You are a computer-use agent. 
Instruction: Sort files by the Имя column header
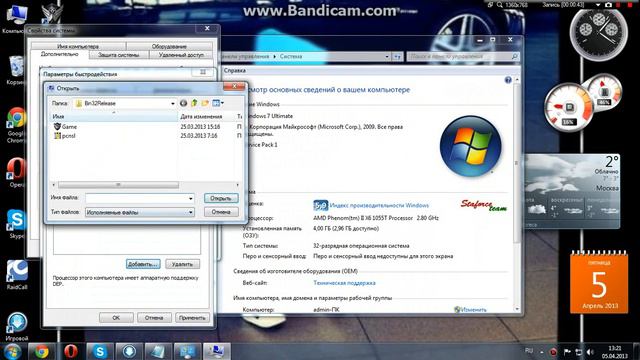pyautogui.click(x=113, y=117)
